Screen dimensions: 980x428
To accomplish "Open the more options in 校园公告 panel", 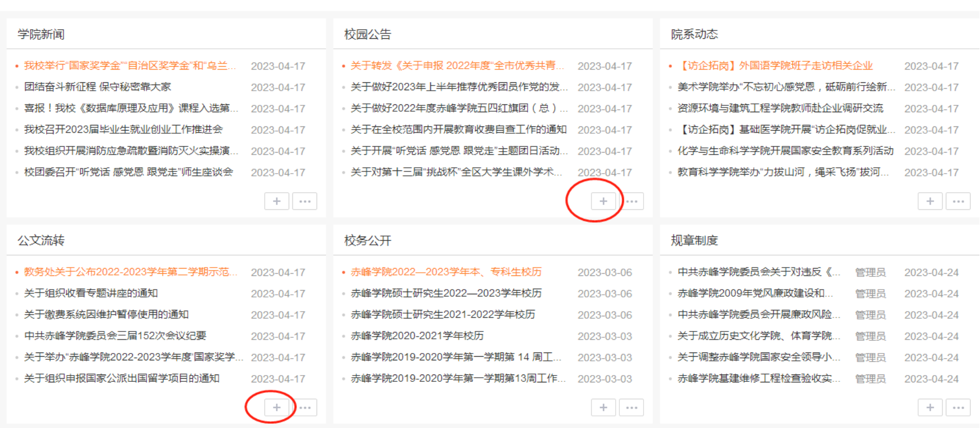I will (x=631, y=201).
